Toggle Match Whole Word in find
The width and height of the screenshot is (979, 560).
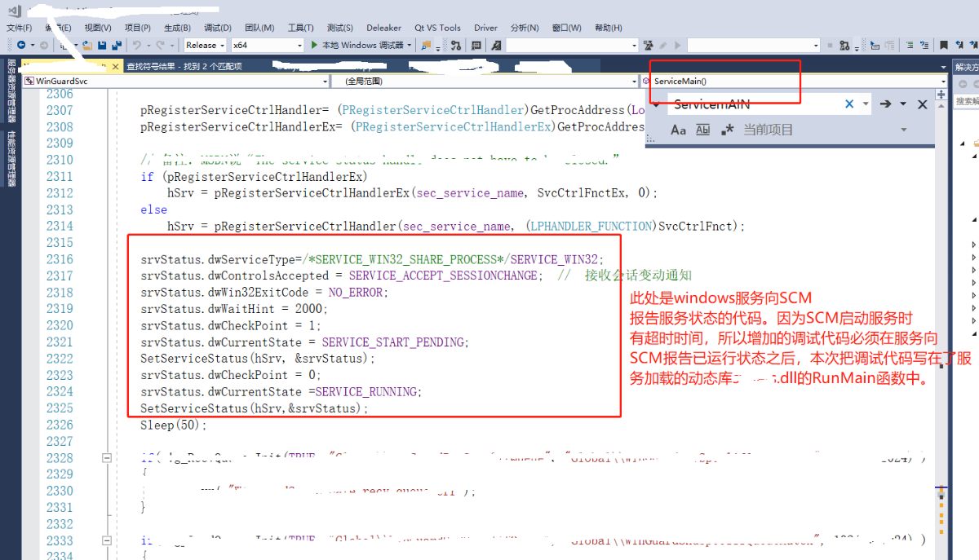702,130
